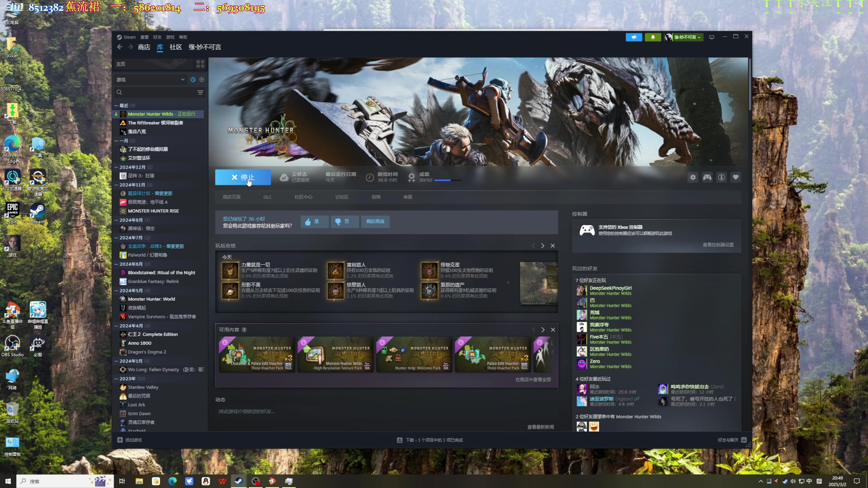Click the achievements progress bar
The image size is (868, 488).
click(x=448, y=180)
